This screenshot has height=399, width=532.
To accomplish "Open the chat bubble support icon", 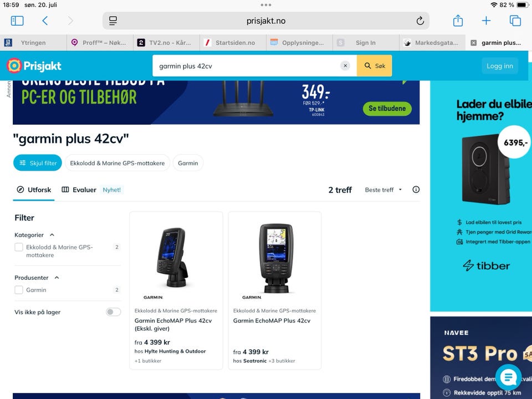I will point(508,377).
